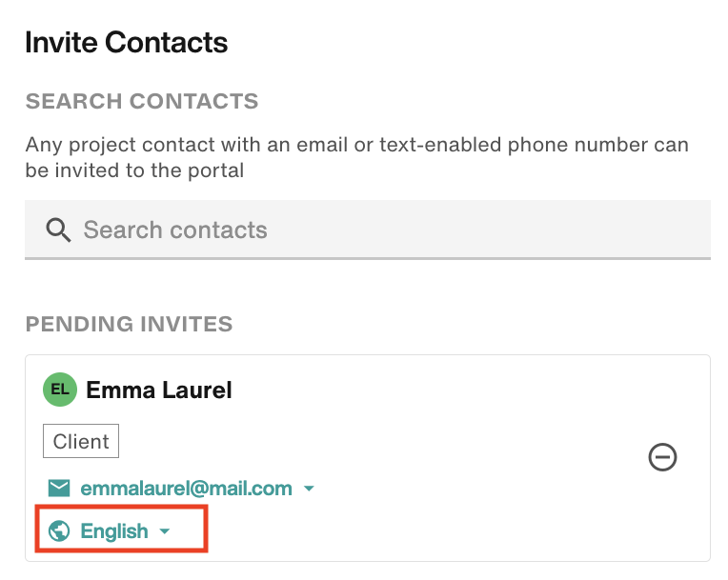Click the portal invitation description text
The width and height of the screenshot is (728, 580).
coord(356,157)
